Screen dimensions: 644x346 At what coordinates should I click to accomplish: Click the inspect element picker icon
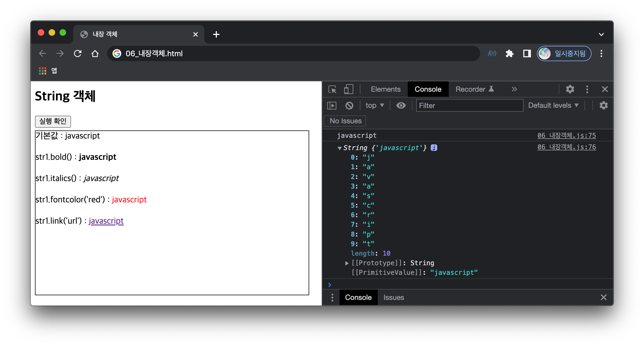click(332, 89)
